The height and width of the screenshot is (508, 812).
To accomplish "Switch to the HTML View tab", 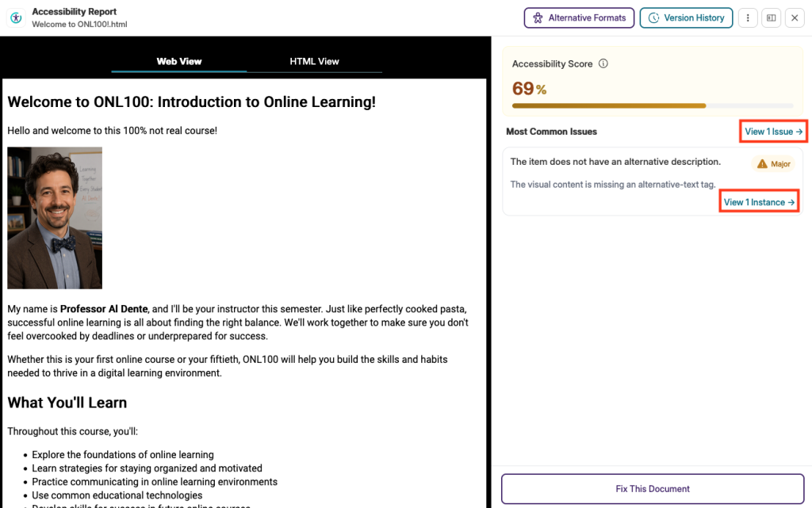I will (x=314, y=62).
